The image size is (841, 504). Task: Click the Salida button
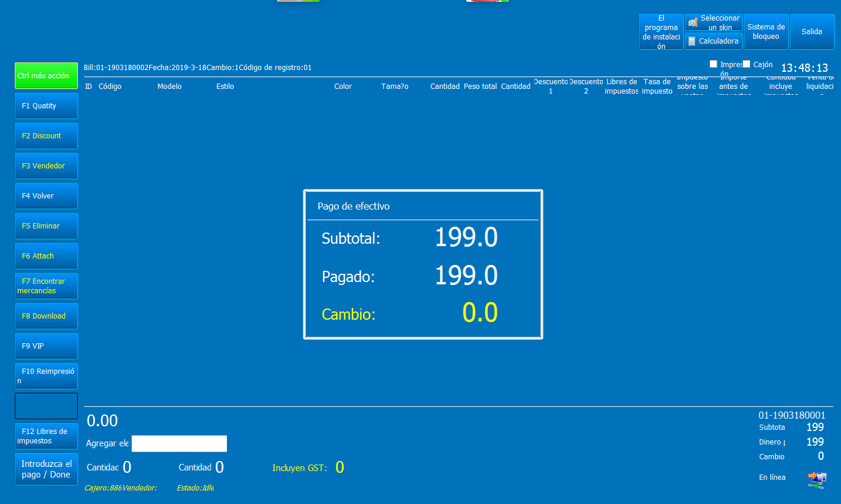pyautogui.click(x=812, y=32)
